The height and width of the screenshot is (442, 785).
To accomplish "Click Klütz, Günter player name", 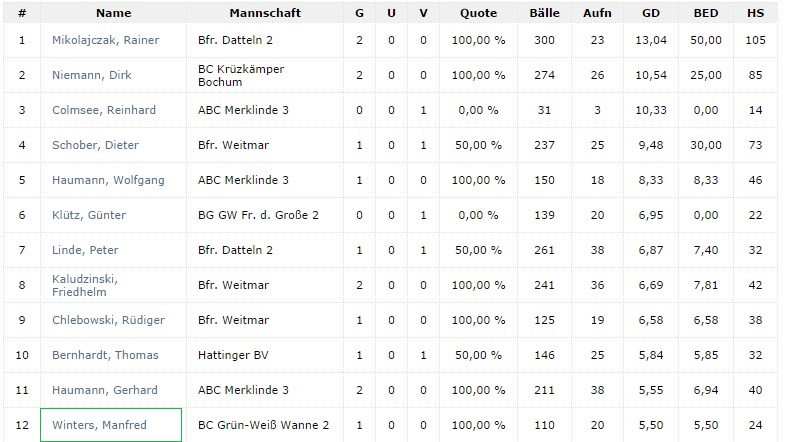I will [x=90, y=215].
